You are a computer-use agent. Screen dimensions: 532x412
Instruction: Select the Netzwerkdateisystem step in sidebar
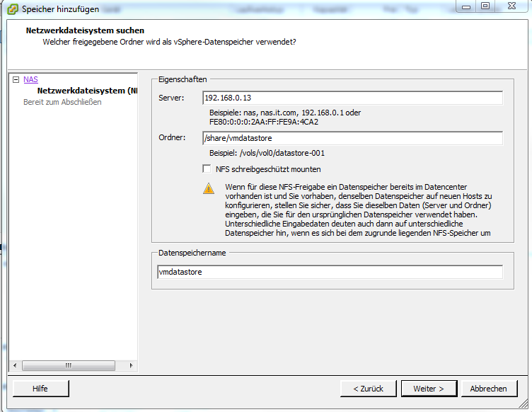pos(86,91)
